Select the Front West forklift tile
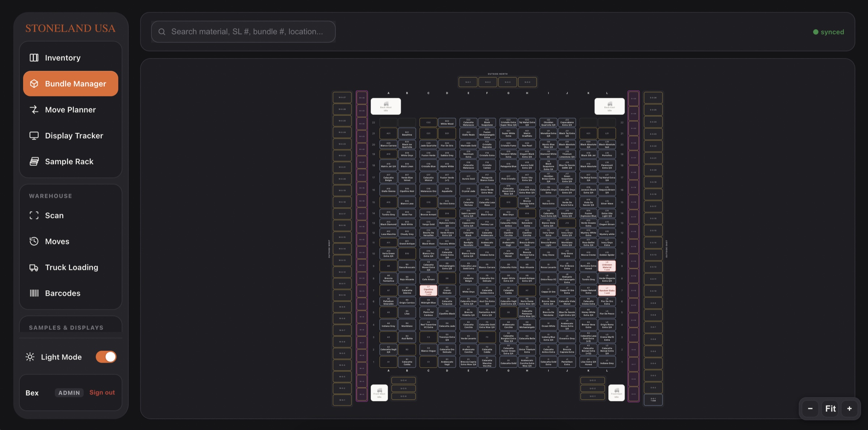The height and width of the screenshot is (430, 868). [x=379, y=393]
